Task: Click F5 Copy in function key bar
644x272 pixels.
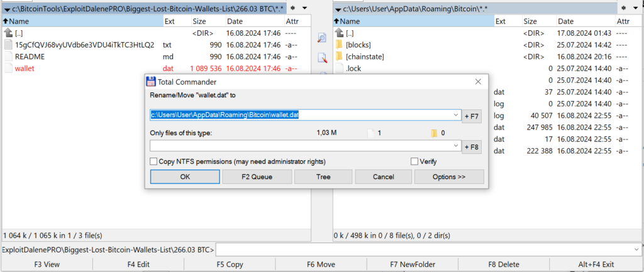Action: [x=230, y=264]
